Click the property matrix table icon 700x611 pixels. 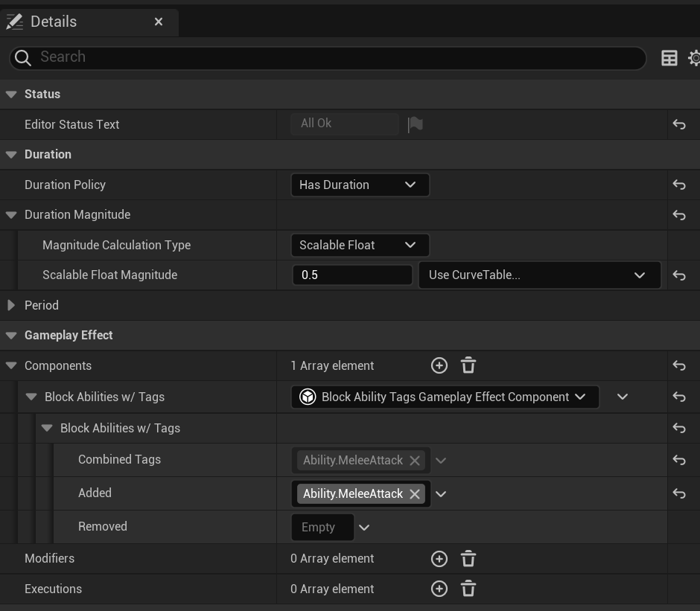669,58
